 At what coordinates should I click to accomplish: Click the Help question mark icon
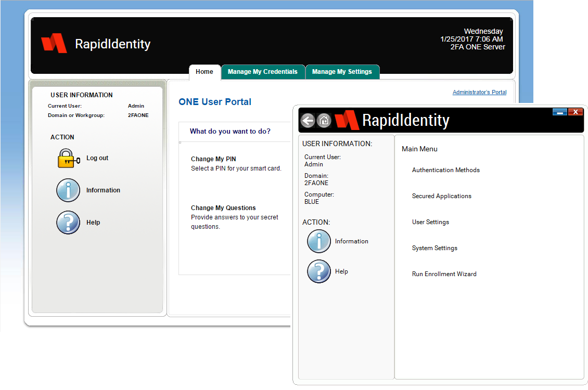coord(68,222)
